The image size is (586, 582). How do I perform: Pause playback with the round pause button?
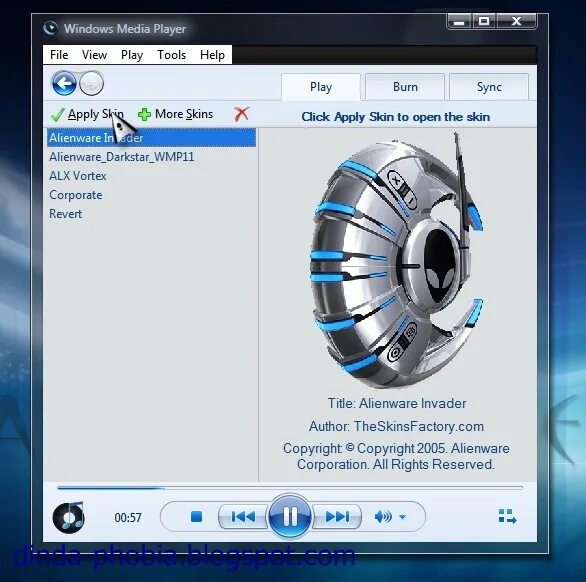coord(290,517)
